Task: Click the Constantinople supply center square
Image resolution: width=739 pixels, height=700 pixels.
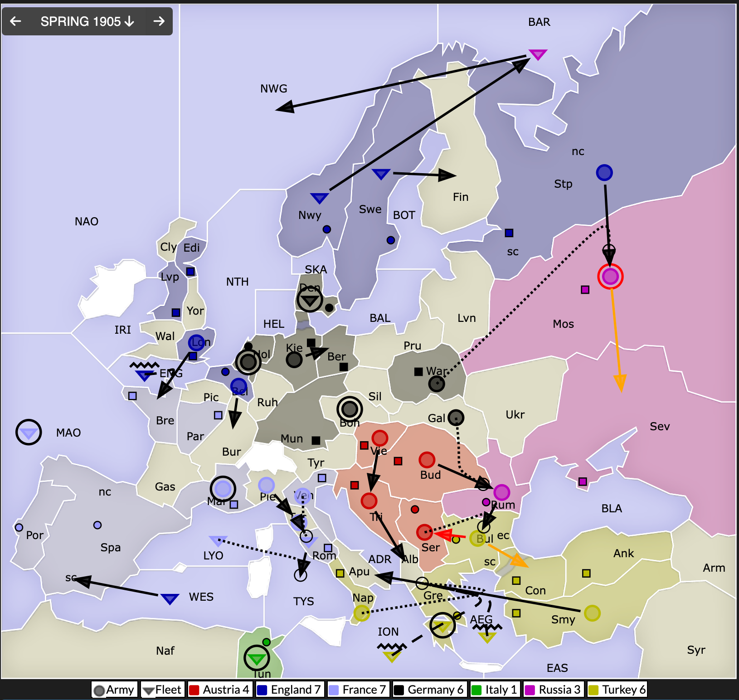Action: 516,580
